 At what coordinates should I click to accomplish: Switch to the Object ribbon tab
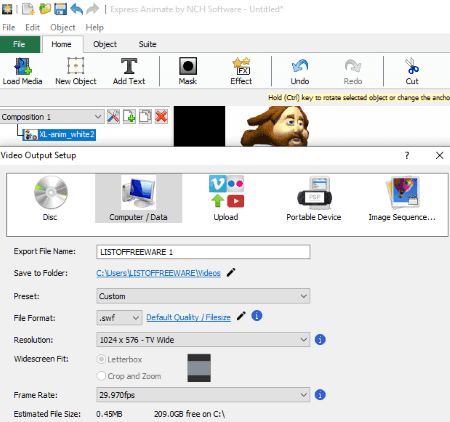tap(105, 44)
